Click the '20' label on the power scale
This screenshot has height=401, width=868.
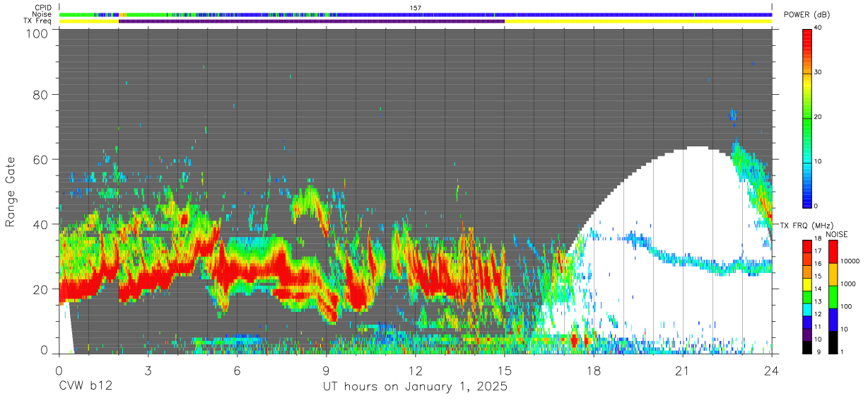(x=818, y=117)
